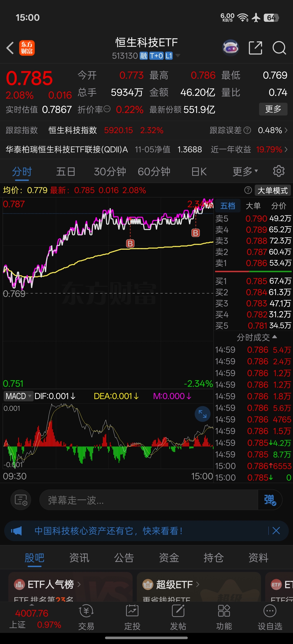Select 分价 price distribution tab
Screen dimensions: 293x644
[279, 206]
